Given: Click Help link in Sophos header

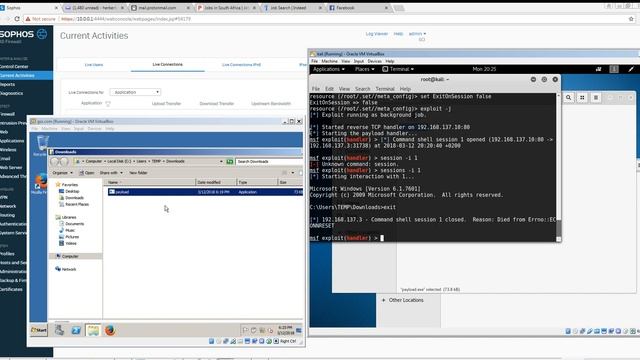Looking at the screenshot, I should coord(398,33).
